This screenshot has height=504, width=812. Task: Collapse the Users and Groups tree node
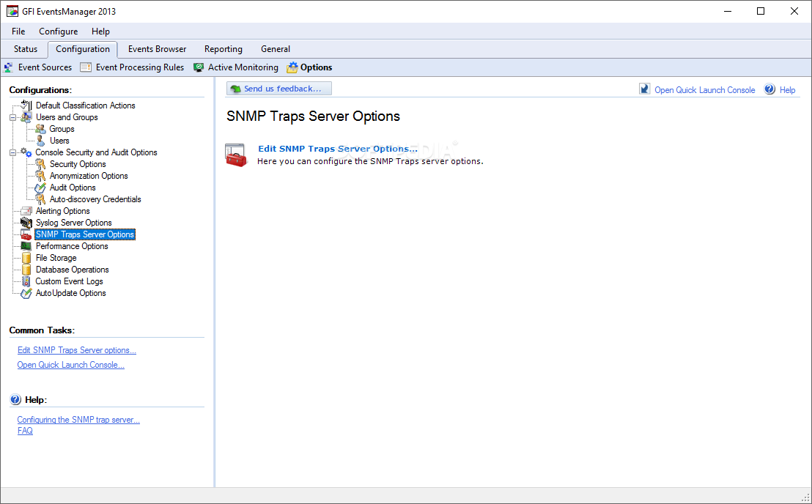point(13,117)
